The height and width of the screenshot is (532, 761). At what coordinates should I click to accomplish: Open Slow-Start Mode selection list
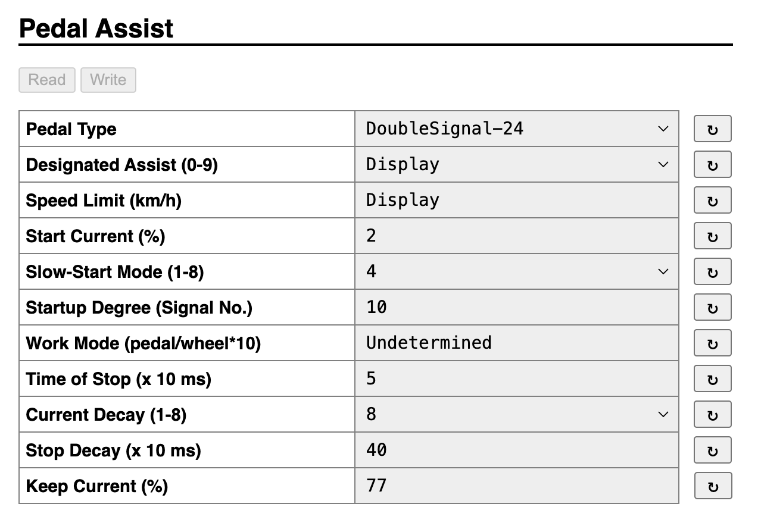pos(516,271)
